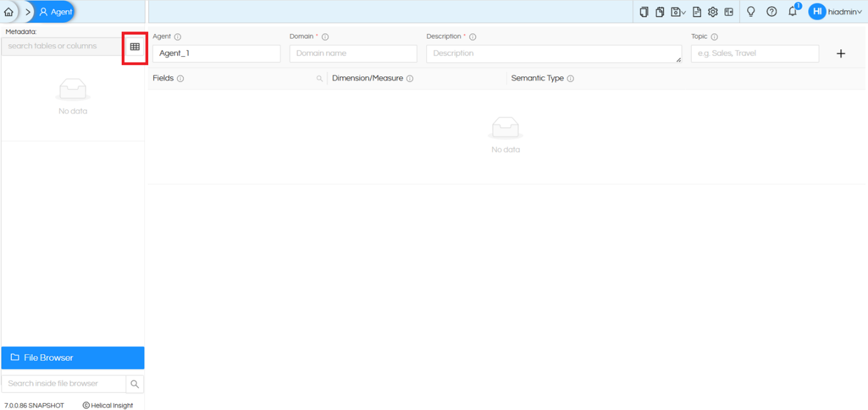The height and width of the screenshot is (410, 868).
Task: Click the new document icon in toolbar
Action: [x=644, y=12]
